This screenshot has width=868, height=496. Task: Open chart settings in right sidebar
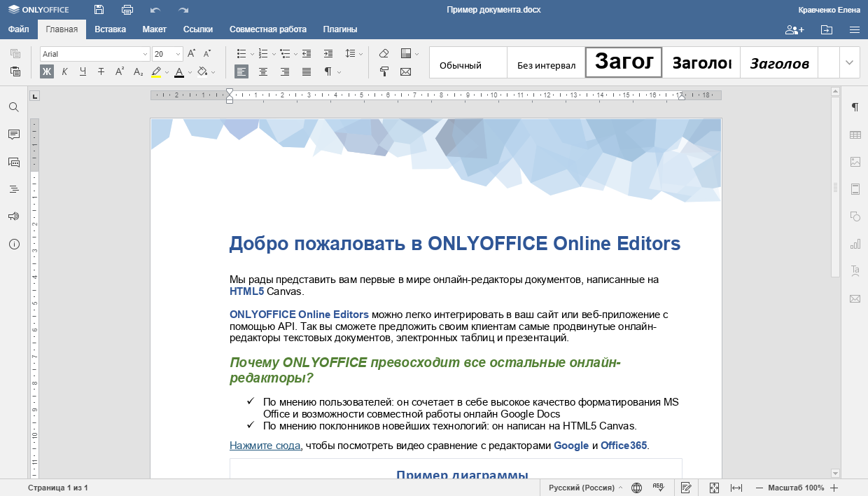coord(855,244)
